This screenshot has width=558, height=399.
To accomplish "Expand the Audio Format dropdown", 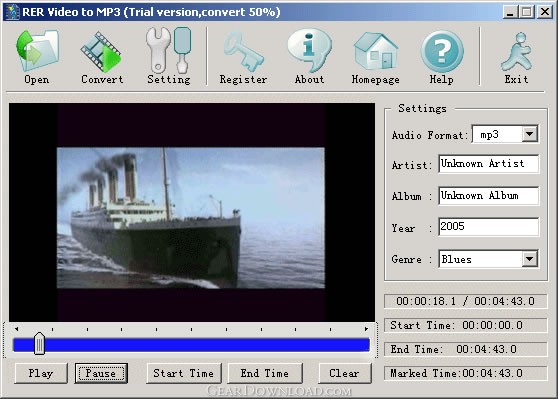I will click(x=530, y=134).
